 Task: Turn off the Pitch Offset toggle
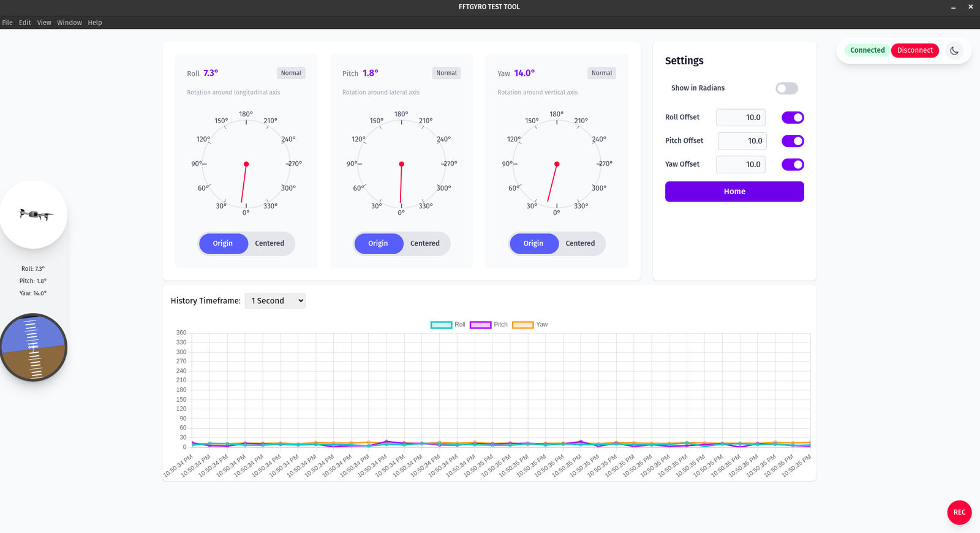793,141
